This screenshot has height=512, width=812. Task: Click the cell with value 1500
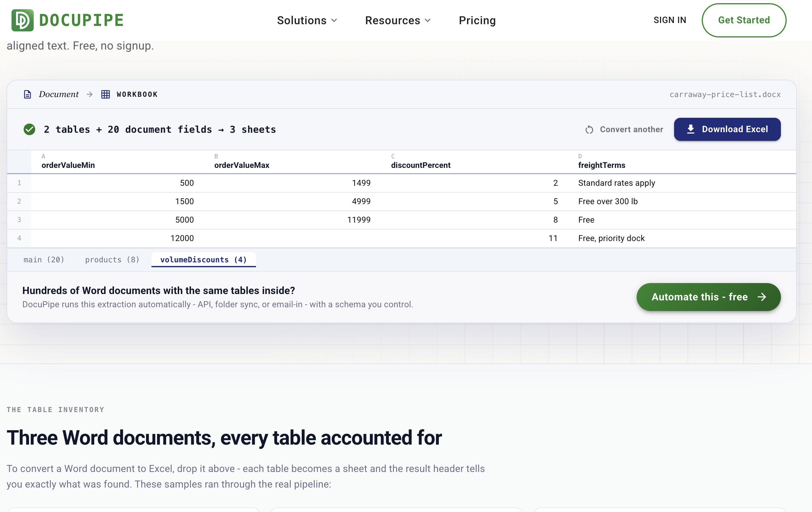118,201
